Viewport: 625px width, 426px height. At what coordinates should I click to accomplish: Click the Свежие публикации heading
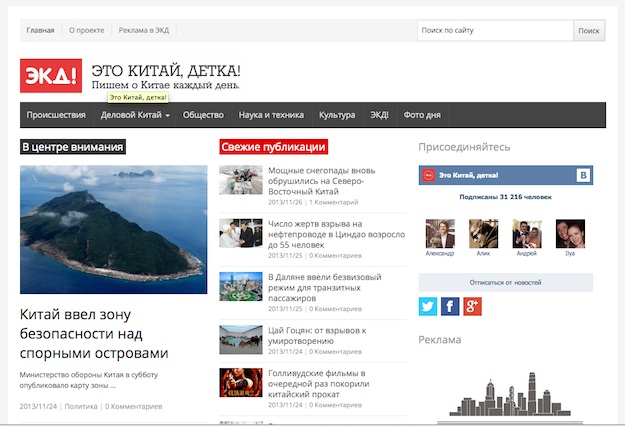pyautogui.click(x=273, y=147)
